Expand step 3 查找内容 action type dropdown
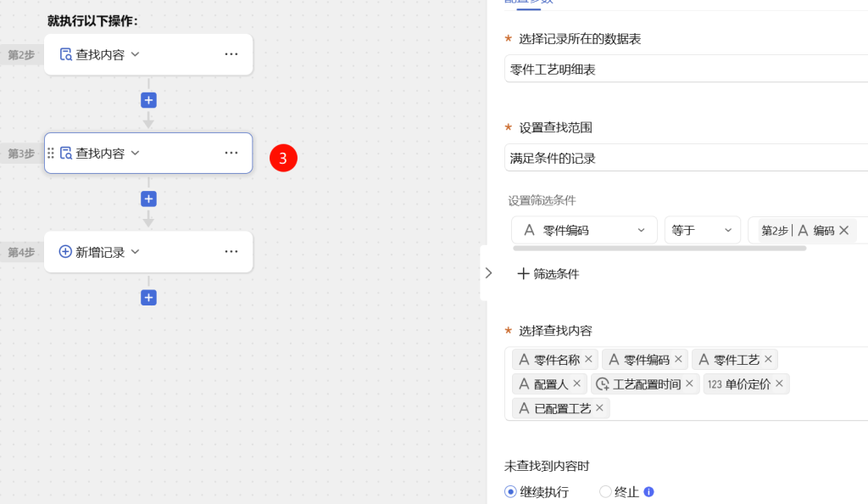868x504 pixels. pos(135,153)
